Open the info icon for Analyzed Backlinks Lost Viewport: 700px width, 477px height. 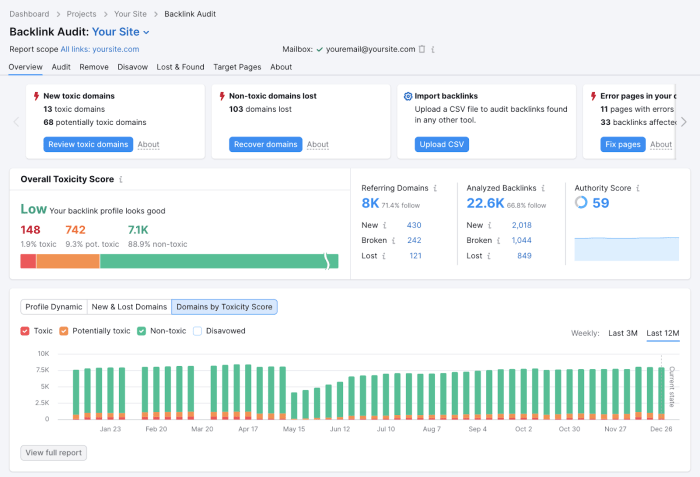488,256
